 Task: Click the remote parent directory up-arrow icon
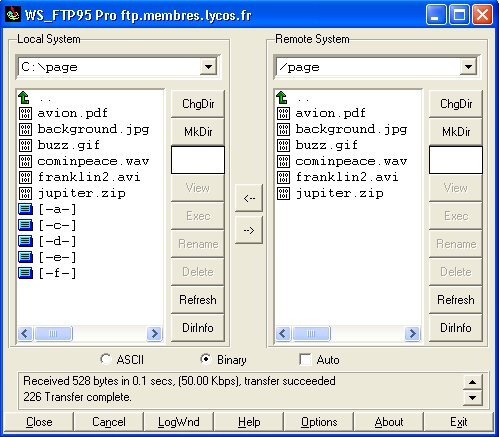click(x=282, y=97)
